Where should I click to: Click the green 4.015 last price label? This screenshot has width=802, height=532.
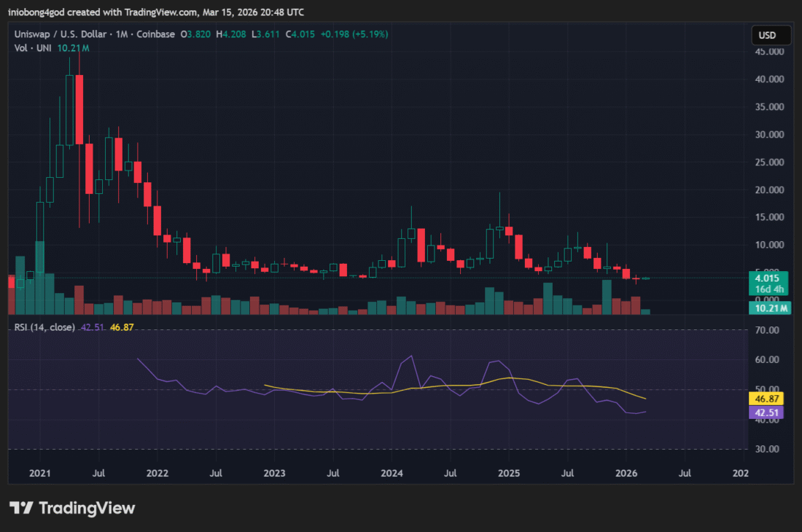pyautogui.click(x=767, y=278)
